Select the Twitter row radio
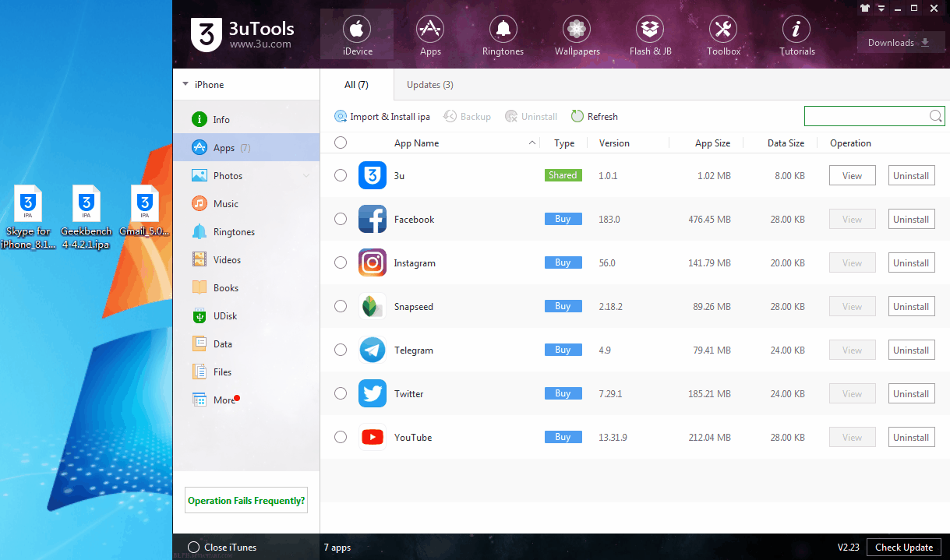950x560 pixels. (341, 393)
